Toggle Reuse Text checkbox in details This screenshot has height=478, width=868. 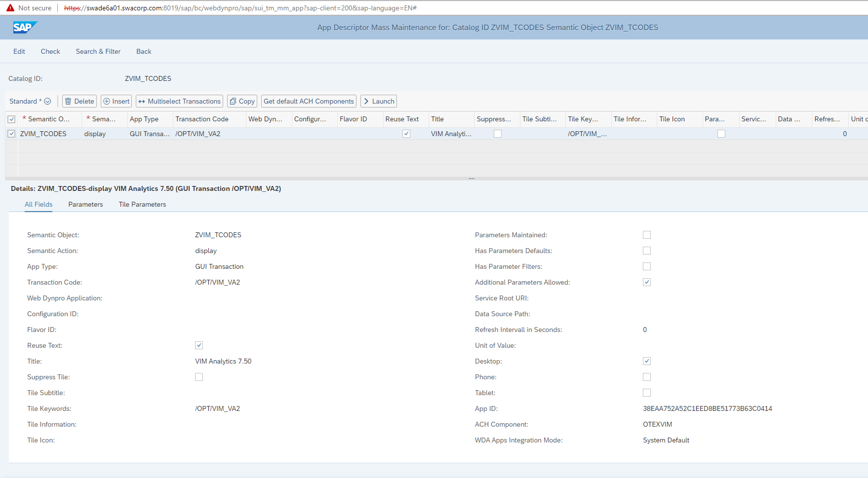(x=199, y=345)
